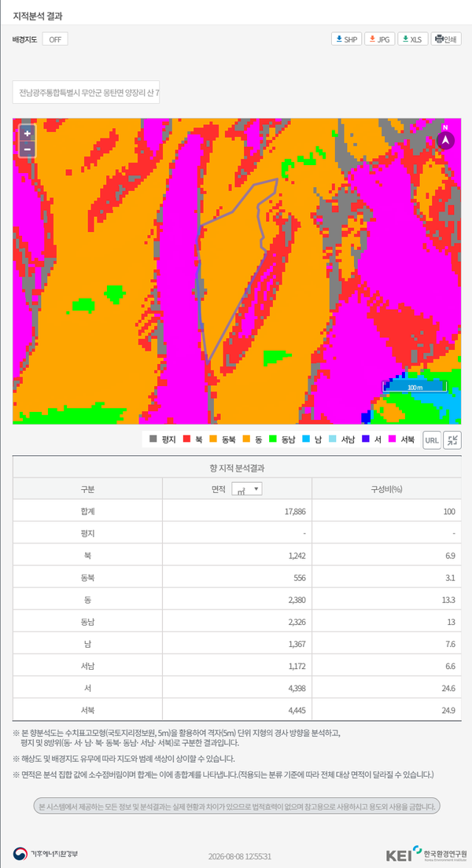Select area value 1,242 in 북 row

pyautogui.click(x=297, y=556)
